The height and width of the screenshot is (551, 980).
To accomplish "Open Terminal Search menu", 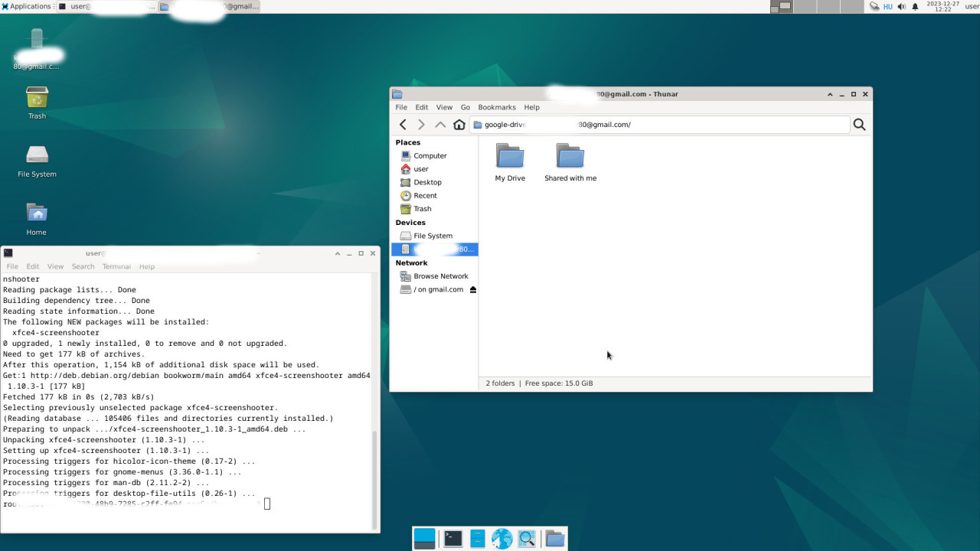I will point(83,266).
